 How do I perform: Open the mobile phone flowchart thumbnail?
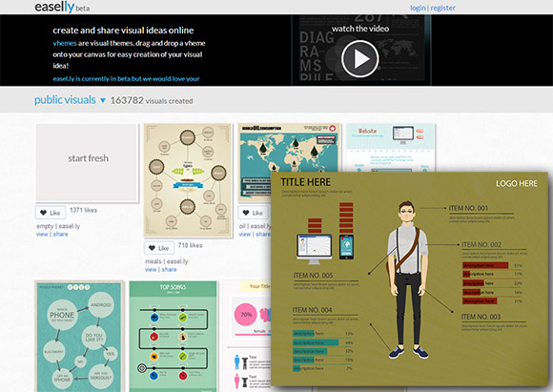pyautogui.click(x=80, y=337)
